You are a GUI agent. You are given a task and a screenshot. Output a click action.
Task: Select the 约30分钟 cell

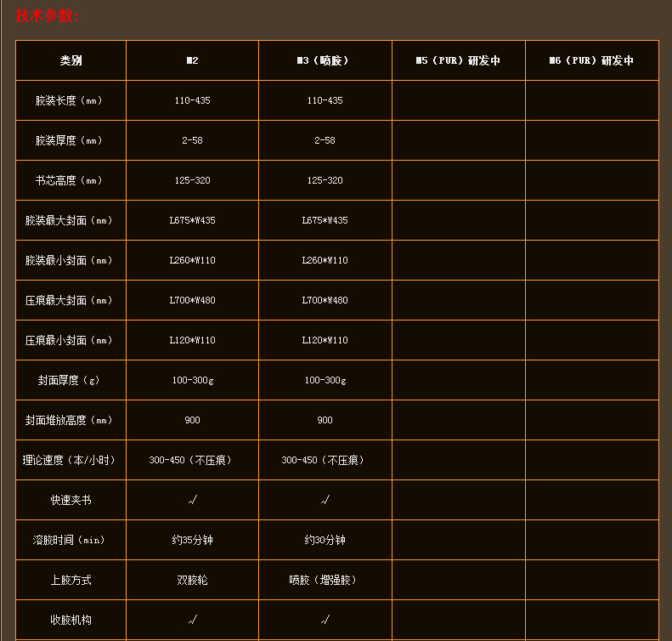tap(325, 540)
